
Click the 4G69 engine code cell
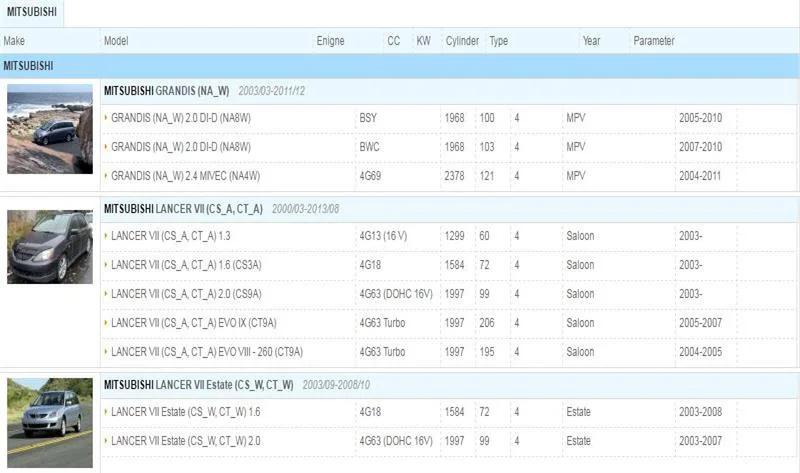tap(370, 176)
